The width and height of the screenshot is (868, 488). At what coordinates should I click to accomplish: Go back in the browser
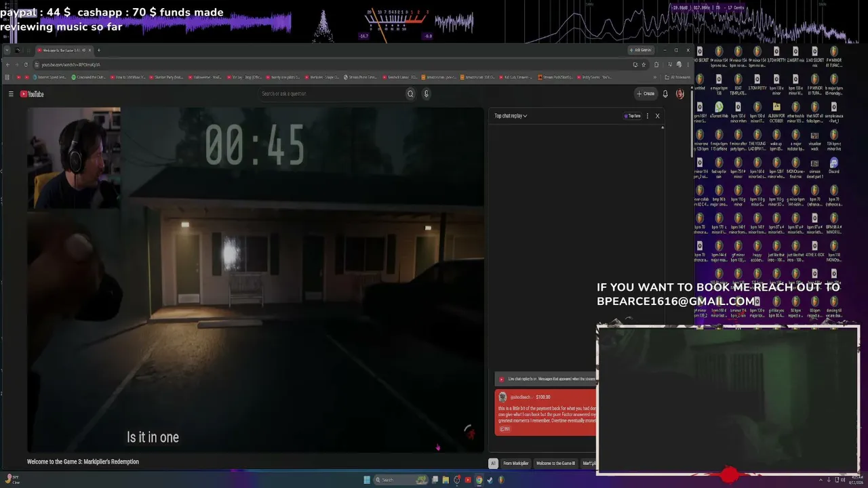pyautogui.click(x=7, y=64)
